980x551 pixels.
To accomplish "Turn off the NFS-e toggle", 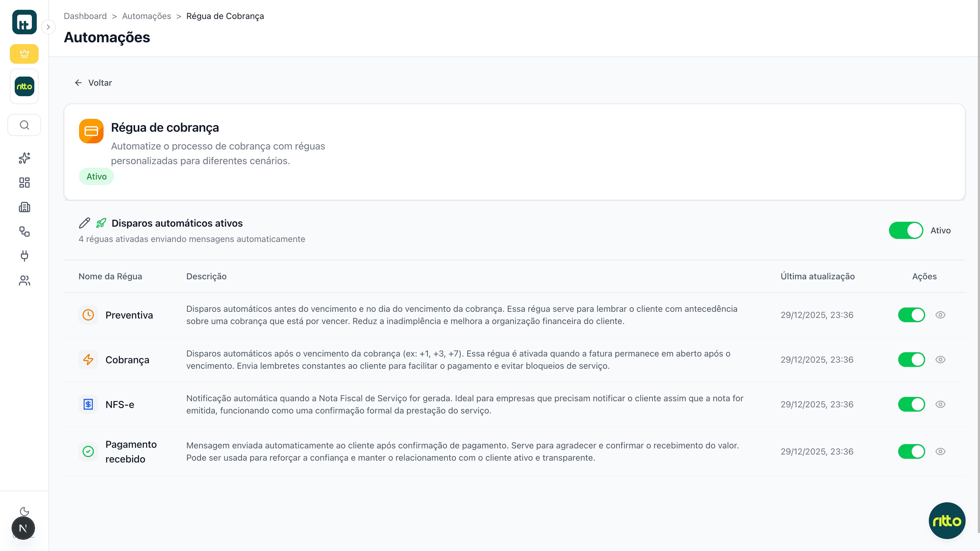I will tap(911, 404).
